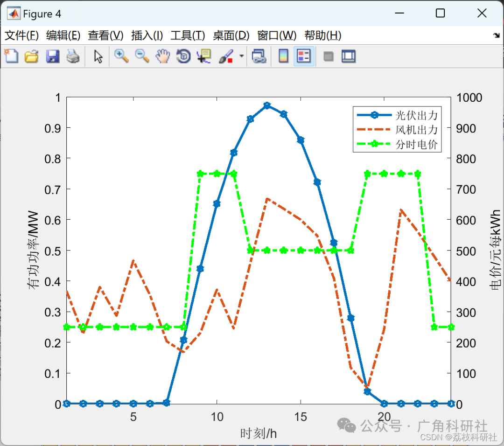504x446 pixels.
Task: Click the x-axis tick label 15
Action: [301, 417]
